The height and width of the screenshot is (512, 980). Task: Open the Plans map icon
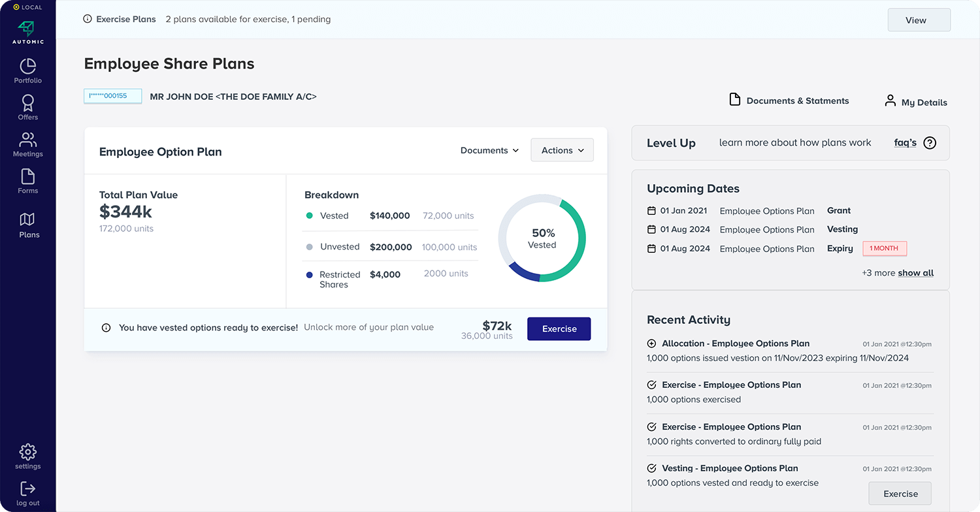click(27, 219)
